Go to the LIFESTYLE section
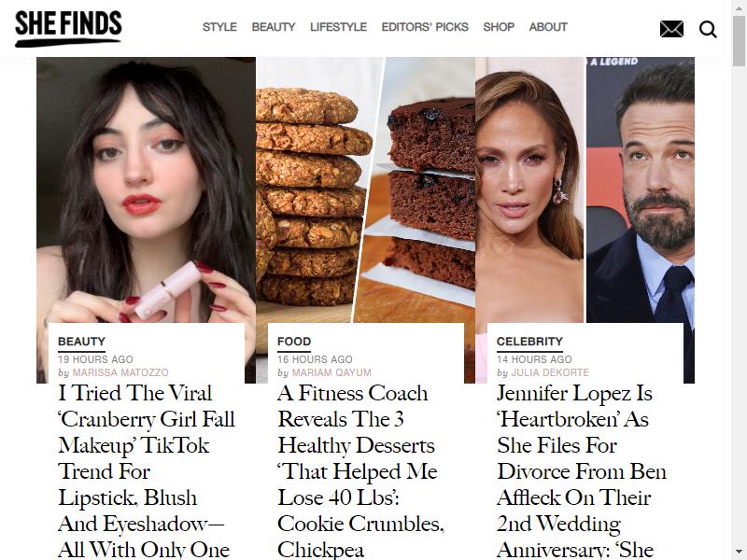 [x=338, y=27]
